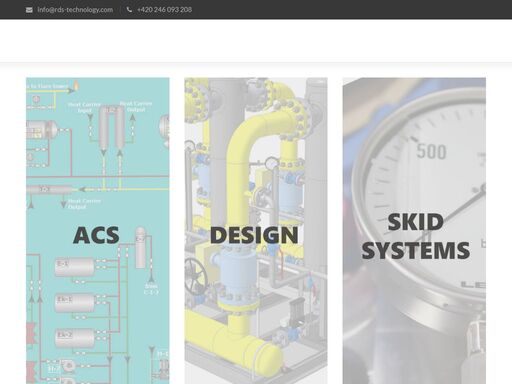Screen dimensions: 512x384
Task: Click the phone handset icon
Action: pyautogui.click(x=129, y=10)
